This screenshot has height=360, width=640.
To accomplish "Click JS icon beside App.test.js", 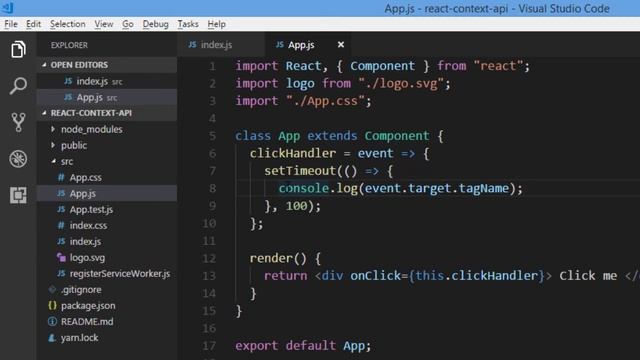I will point(61,209).
